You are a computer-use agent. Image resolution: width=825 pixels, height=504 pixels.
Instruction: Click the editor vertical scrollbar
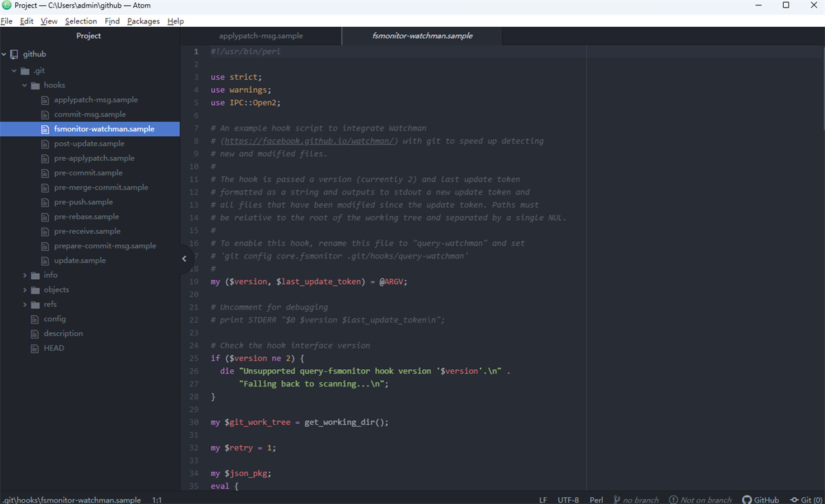tap(822, 83)
